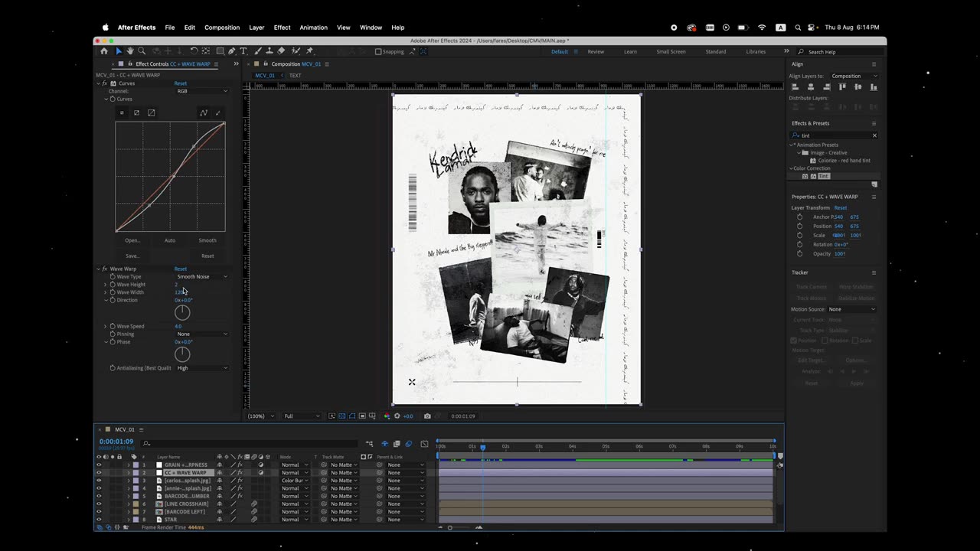Open macOS Control Center icon
The width and height of the screenshot is (980, 551).
[x=812, y=28]
